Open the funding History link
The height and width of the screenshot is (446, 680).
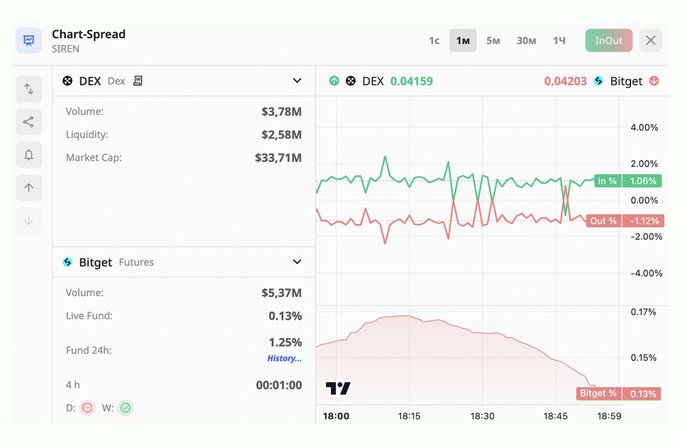284,358
